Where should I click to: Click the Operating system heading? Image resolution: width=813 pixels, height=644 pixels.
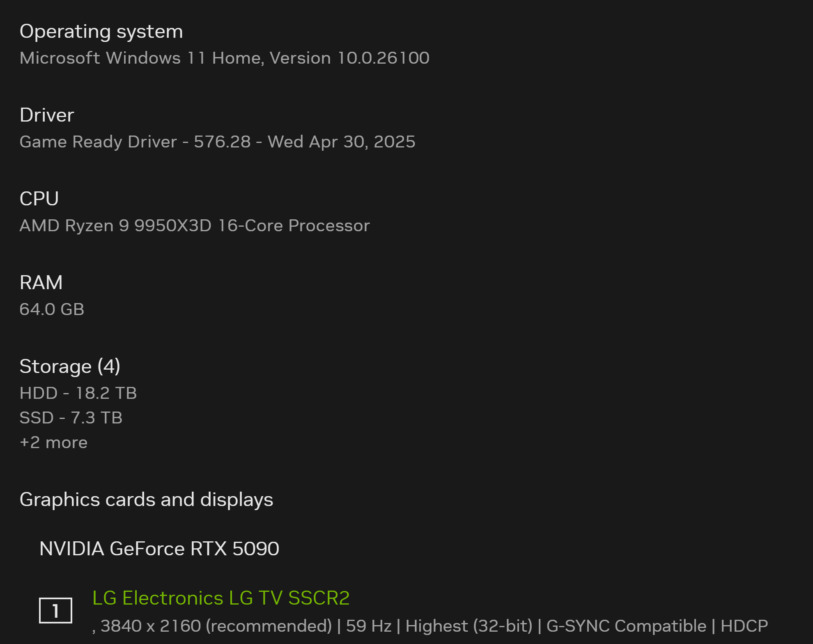[101, 31]
